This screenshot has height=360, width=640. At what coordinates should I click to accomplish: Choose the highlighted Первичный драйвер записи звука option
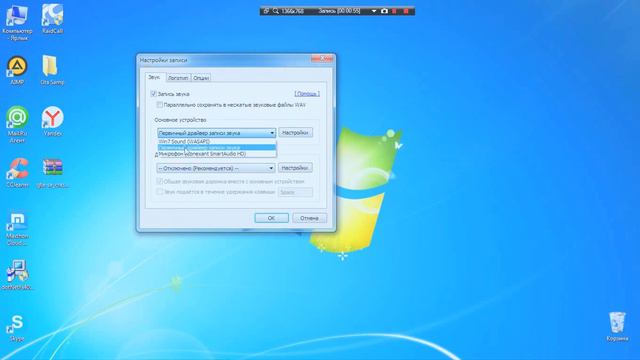click(217, 147)
